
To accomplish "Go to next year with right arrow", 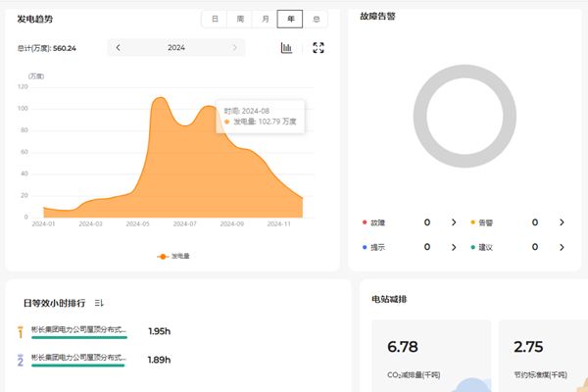I will coord(234,47).
